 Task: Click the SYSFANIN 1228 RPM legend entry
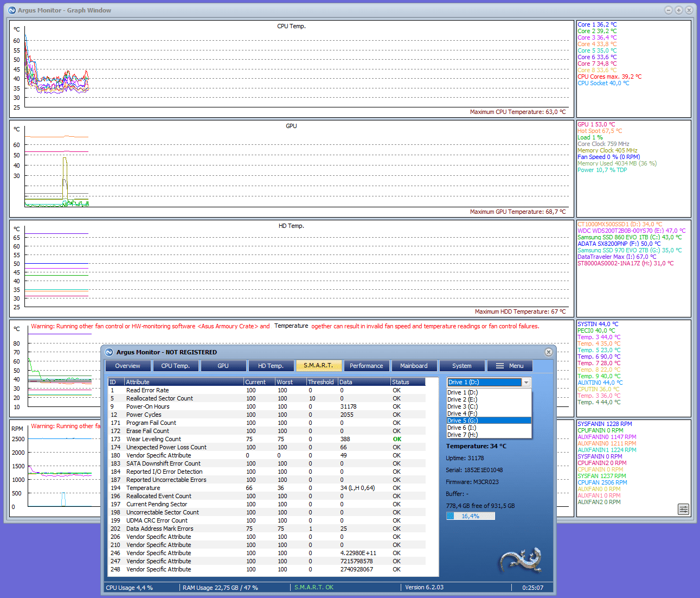[x=605, y=424]
